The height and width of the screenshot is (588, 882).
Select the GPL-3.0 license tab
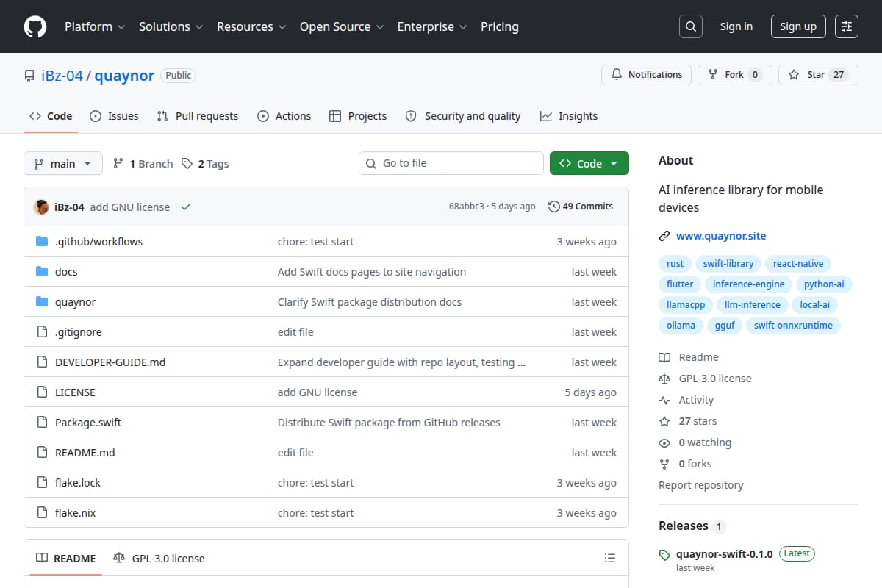point(159,559)
